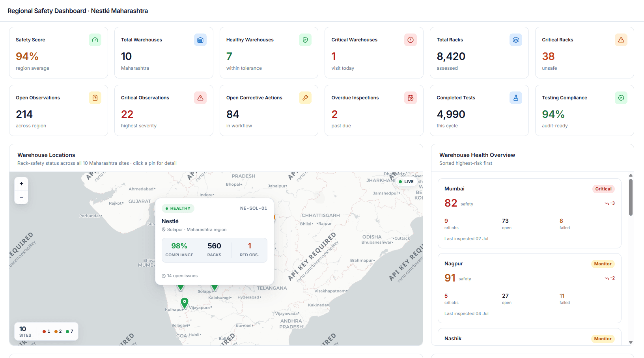Click the Monitor badge on Nagpur card
Viewport: 644px width, 358px height.
pos(603,264)
